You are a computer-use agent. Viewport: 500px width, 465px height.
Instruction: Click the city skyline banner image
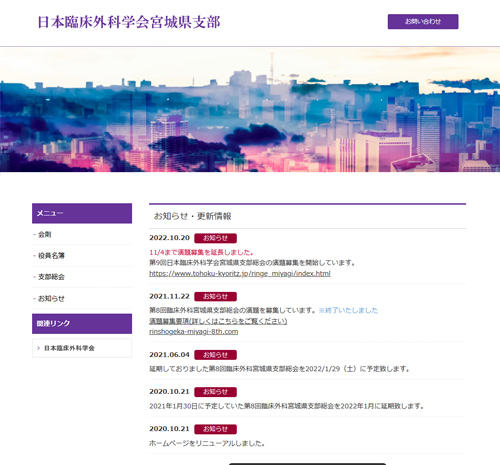[x=250, y=109]
